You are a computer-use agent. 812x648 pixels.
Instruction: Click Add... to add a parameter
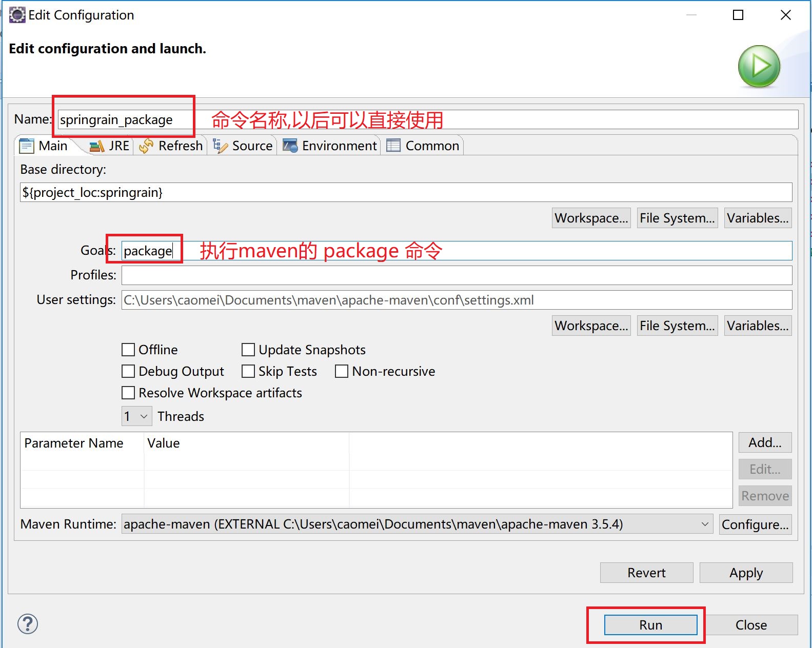[765, 442]
